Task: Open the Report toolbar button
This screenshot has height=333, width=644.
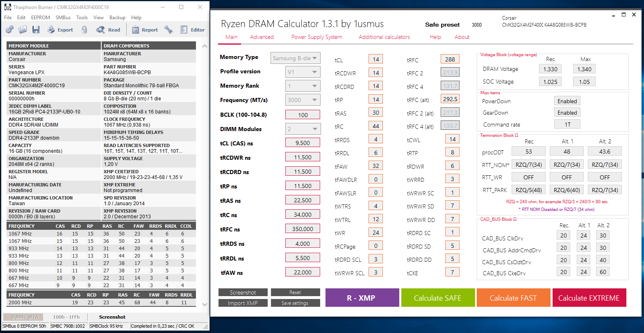Action: pos(145,29)
